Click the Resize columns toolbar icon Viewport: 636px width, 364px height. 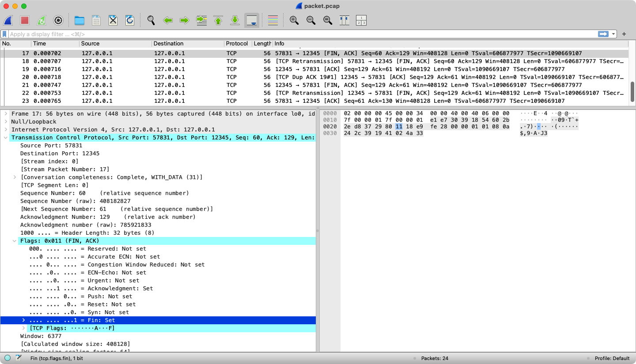pos(344,20)
